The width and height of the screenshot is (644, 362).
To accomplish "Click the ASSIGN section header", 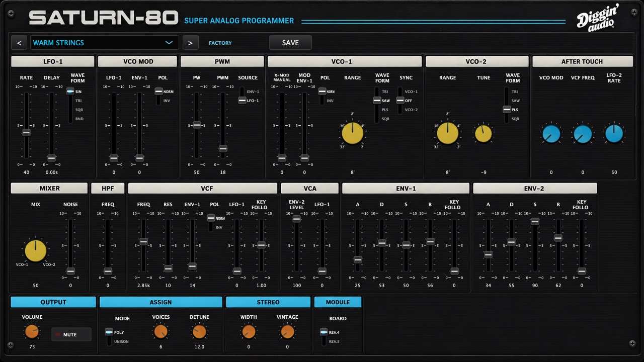I will point(160,302).
